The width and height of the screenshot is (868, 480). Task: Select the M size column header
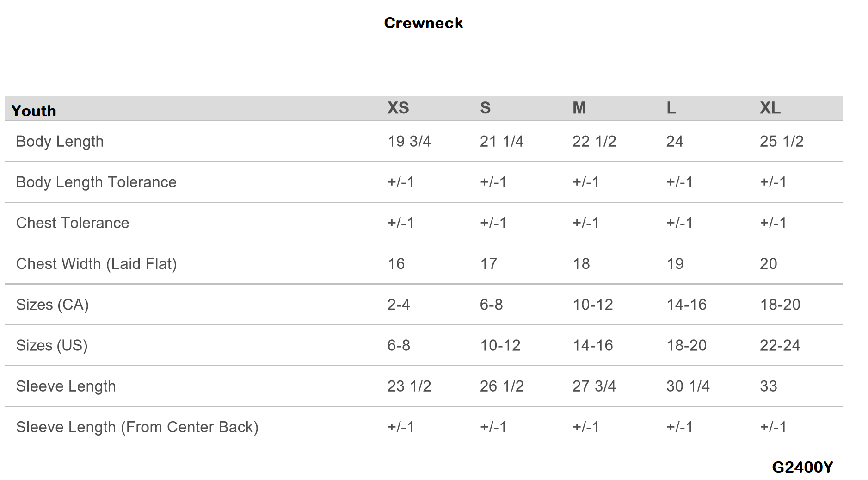coord(579,108)
